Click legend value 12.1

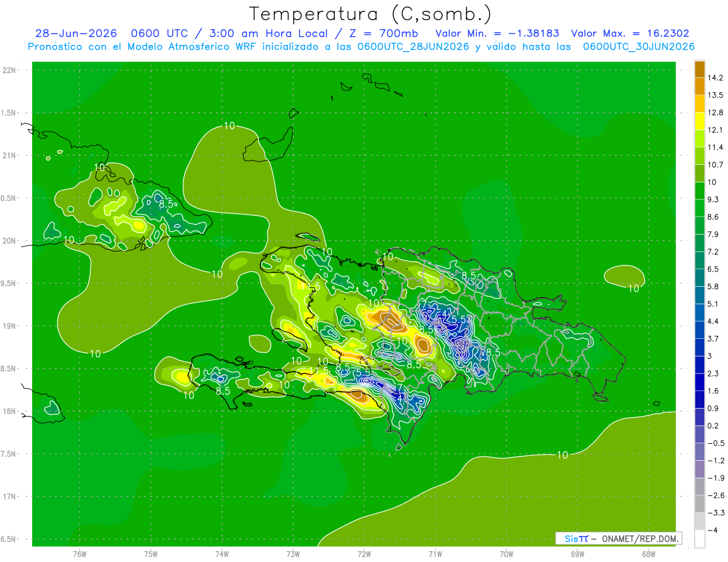(x=715, y=130)
